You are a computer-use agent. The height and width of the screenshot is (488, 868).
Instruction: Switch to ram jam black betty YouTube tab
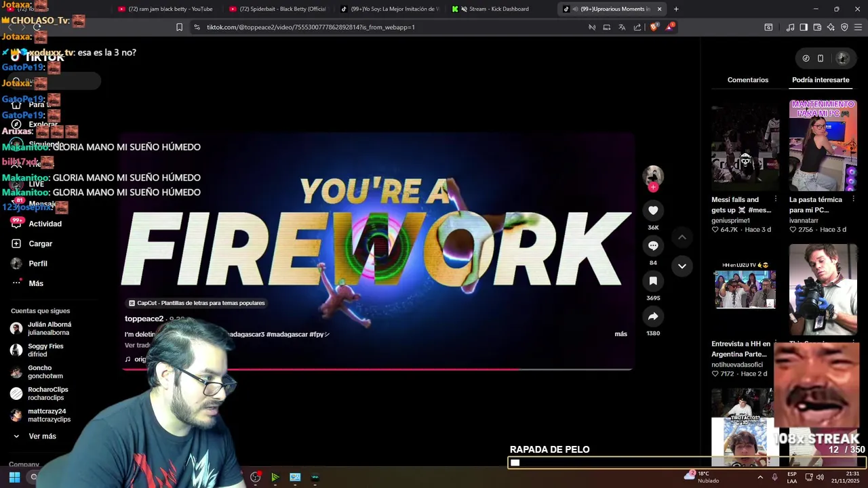click(x=165, y=9)
